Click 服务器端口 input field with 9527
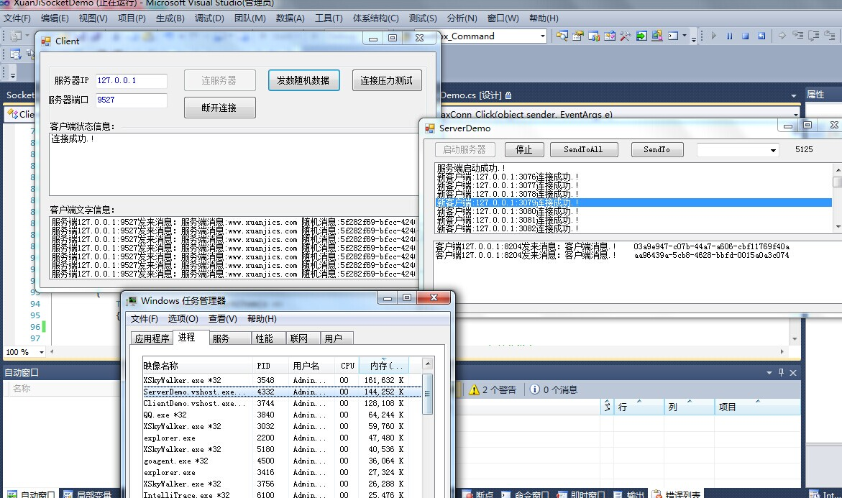This screenshot has width=843, height=498. 131,100
